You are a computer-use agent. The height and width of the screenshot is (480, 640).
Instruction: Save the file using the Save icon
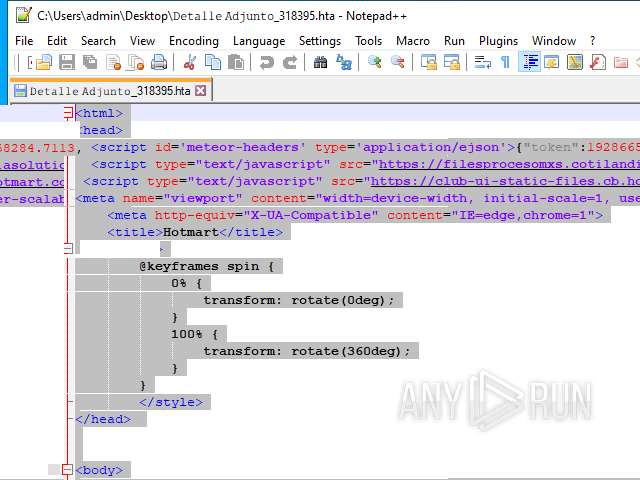point(67,62)
